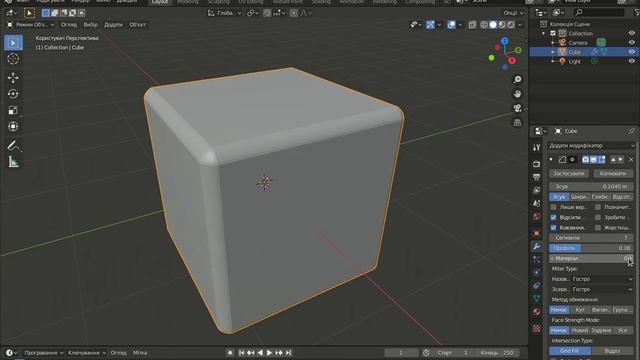Screen dimensions: 640x360
Task: Open the Output properties tab
Action: click(536, 177)
